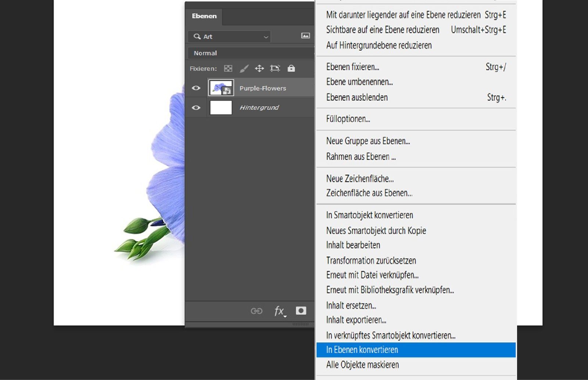The width and height of the screenshot is (588, 380).
Task: Choose Erneut mit Datei verknüpfen
Action: point(416,275)
